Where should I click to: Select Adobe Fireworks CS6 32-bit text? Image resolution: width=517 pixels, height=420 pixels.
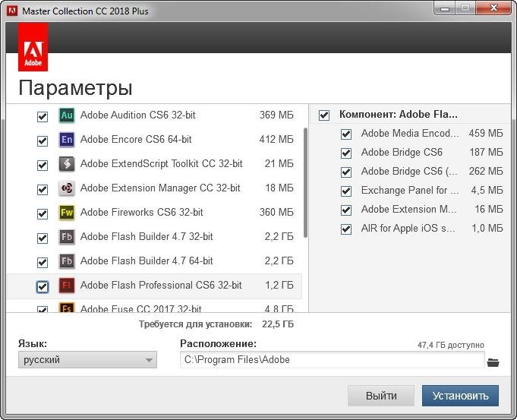coord(142,213)
